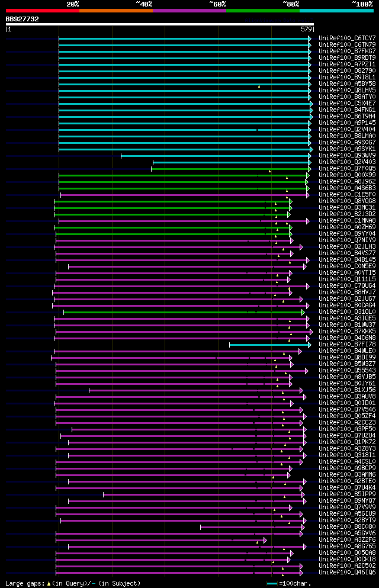379x588 pixels.
Task: Select the UniRef100_B1XJ56 label
Action: click(347, 390)
